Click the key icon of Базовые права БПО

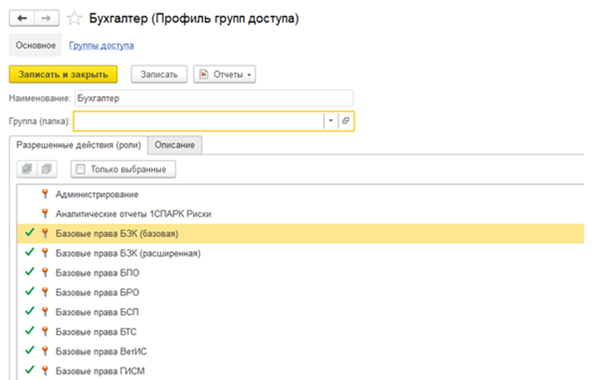[45, 272]
